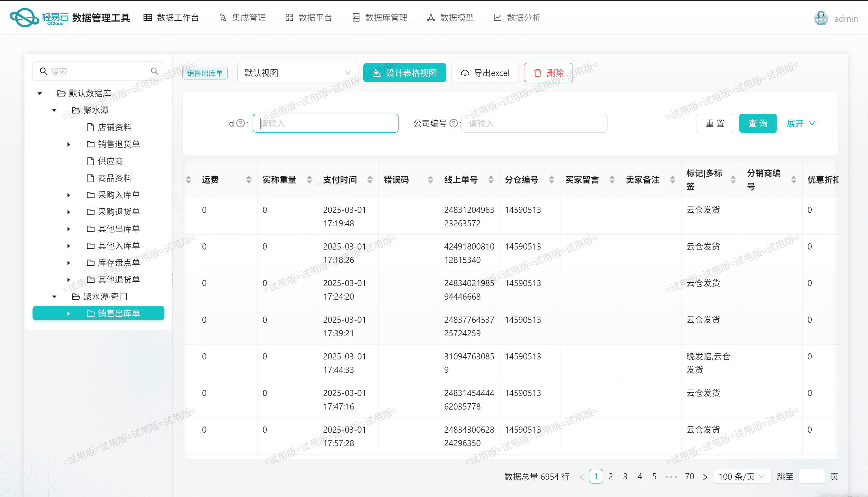868x497 pixels.
Task: Click the 导出excel button
Action: click(485, 73)
